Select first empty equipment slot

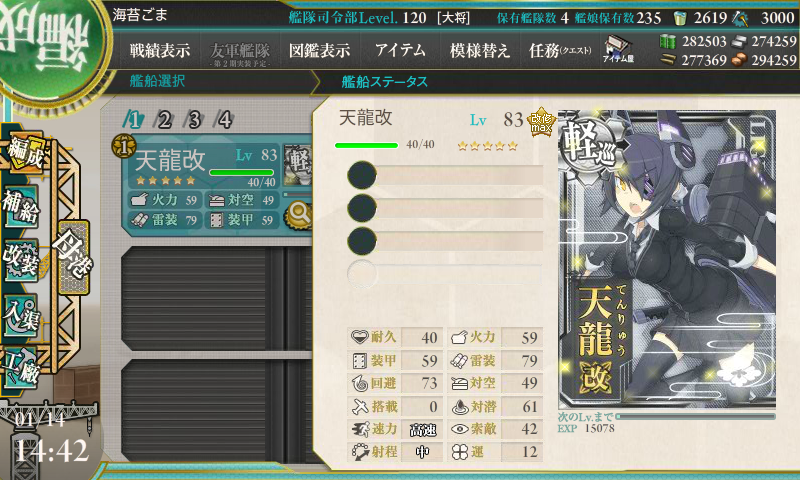444,175
